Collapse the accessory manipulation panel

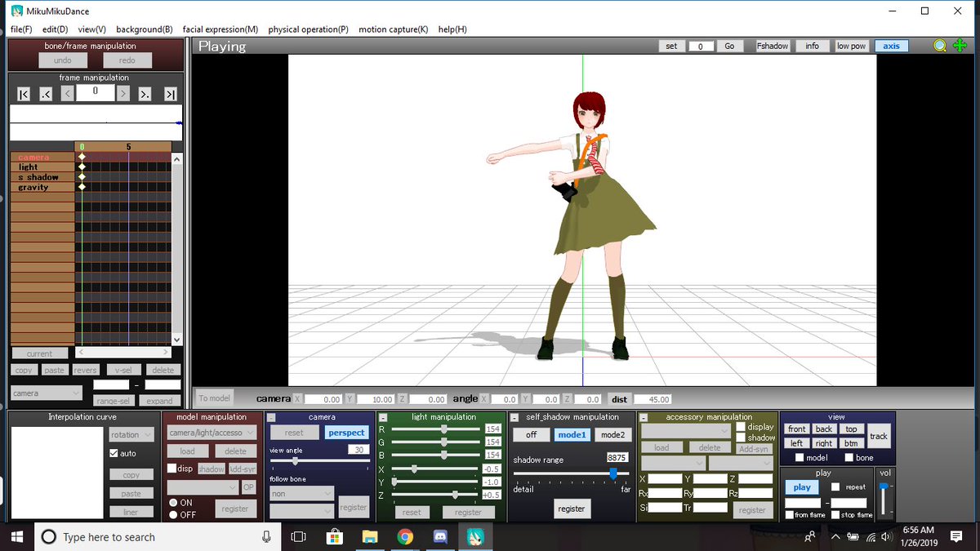point(643,417)
